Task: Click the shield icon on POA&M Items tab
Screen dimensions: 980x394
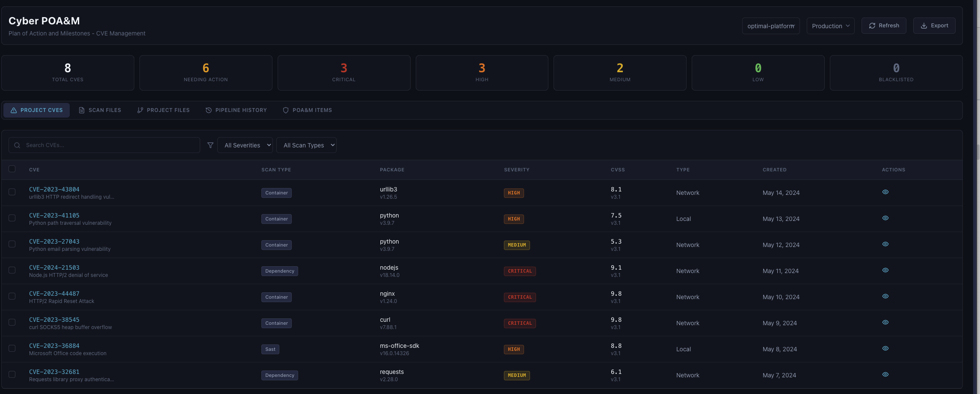Action: click(x=285, y=110)
